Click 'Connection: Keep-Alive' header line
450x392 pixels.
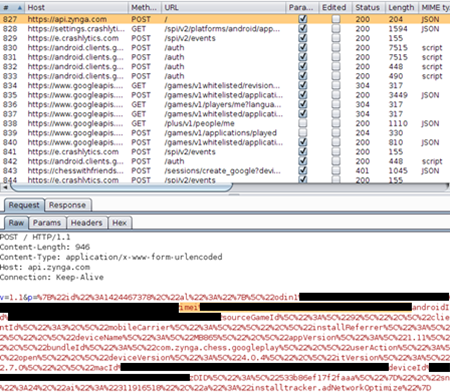[52, 277]
